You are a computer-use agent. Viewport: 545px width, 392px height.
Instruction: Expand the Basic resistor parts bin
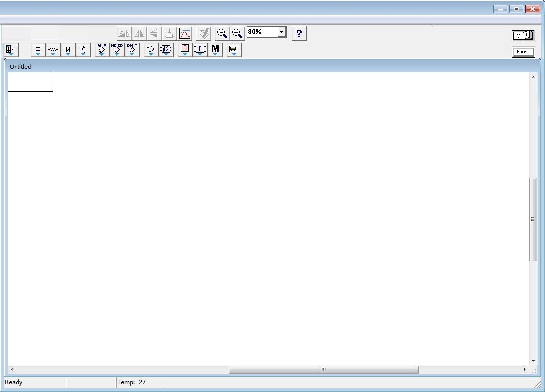tap(53, 49)
